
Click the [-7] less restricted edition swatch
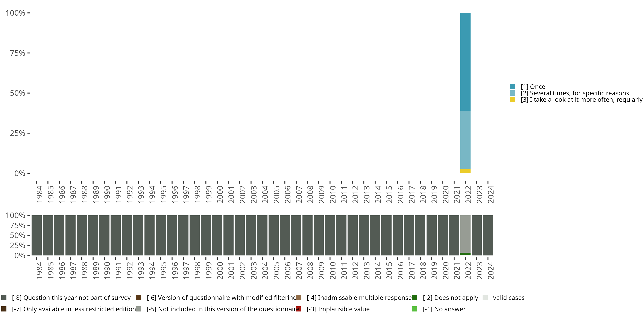4,309
